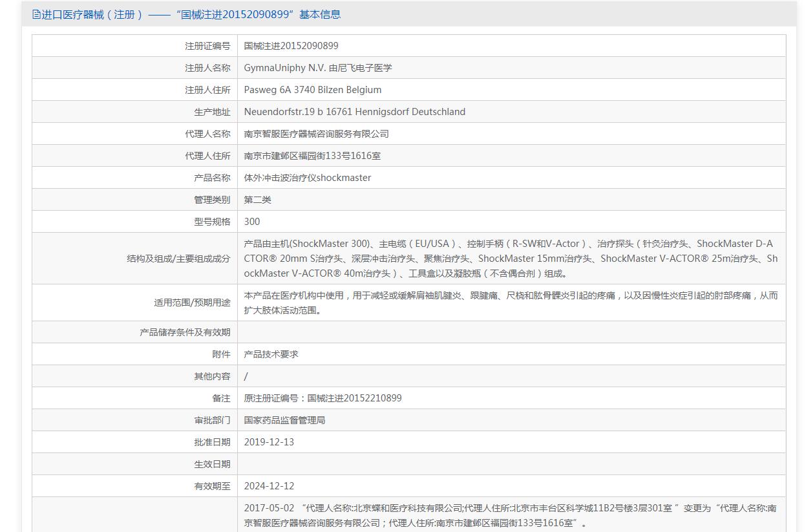This screenshot has height=532, width=806.
Task: Click the empty 产品储存条件及有效期 value cell
Action: (x=511, y=332)
